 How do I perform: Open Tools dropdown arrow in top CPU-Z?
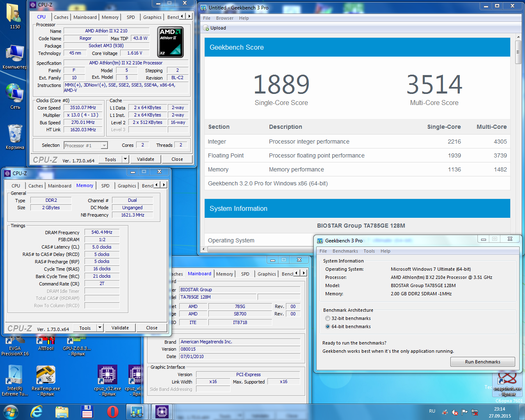[x=126, y=159]
